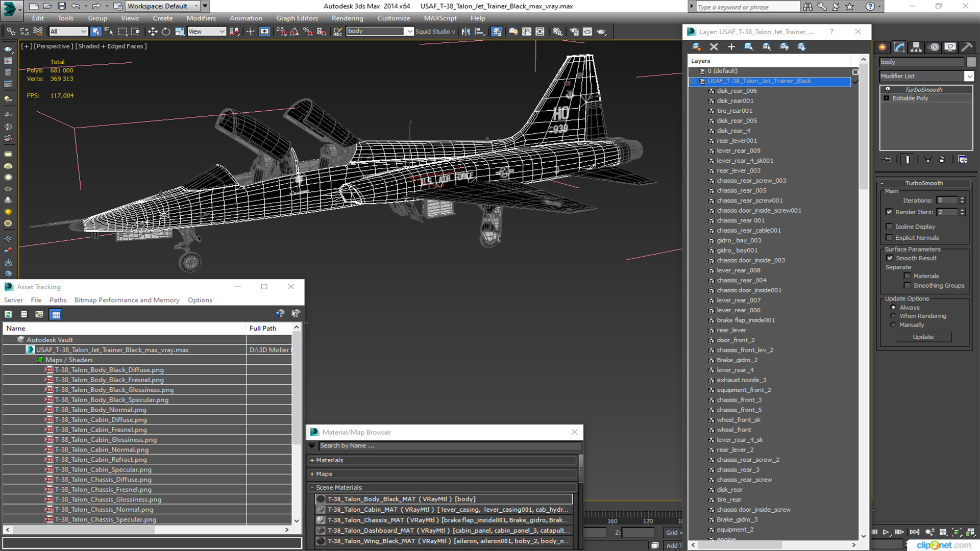Click Delete layer X icon

(x=714, y=47)
